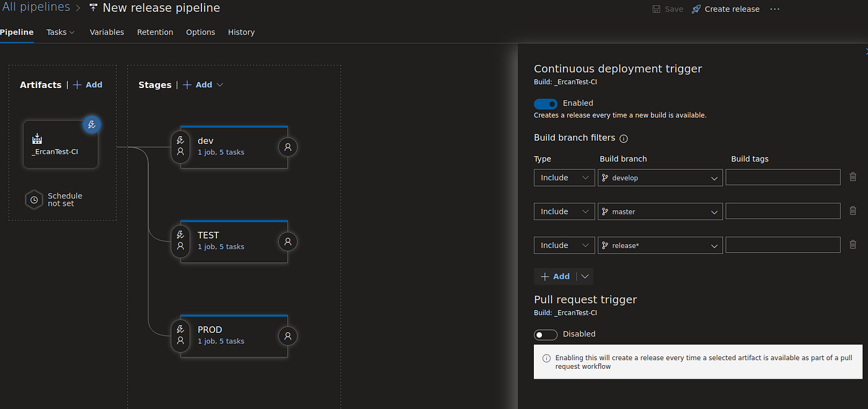Focus the Build tags field for master
The height and width of the screenshot is (409, 868).
783,211
